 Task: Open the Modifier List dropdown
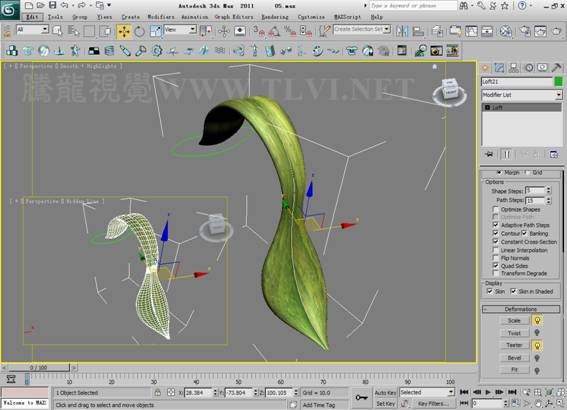(521, 95)
